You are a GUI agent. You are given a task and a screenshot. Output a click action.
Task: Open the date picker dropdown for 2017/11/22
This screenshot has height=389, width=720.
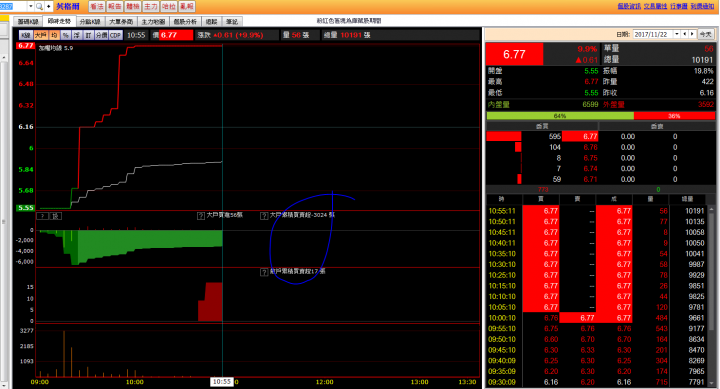[x=676, y=34]
